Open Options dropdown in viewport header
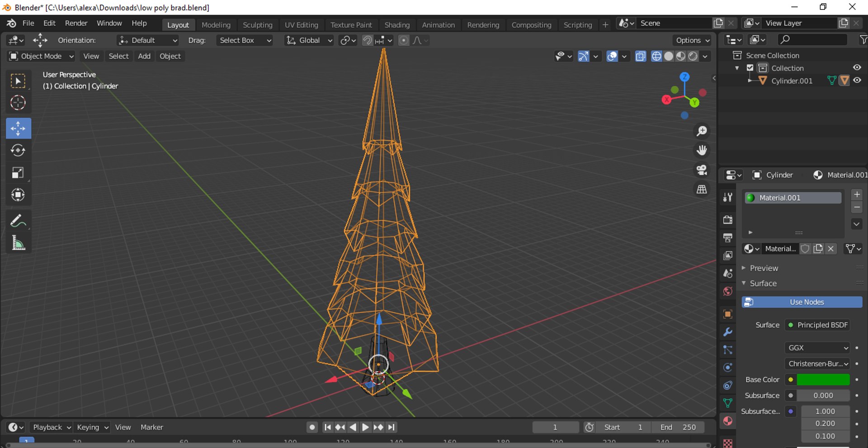 click(692, 40)
